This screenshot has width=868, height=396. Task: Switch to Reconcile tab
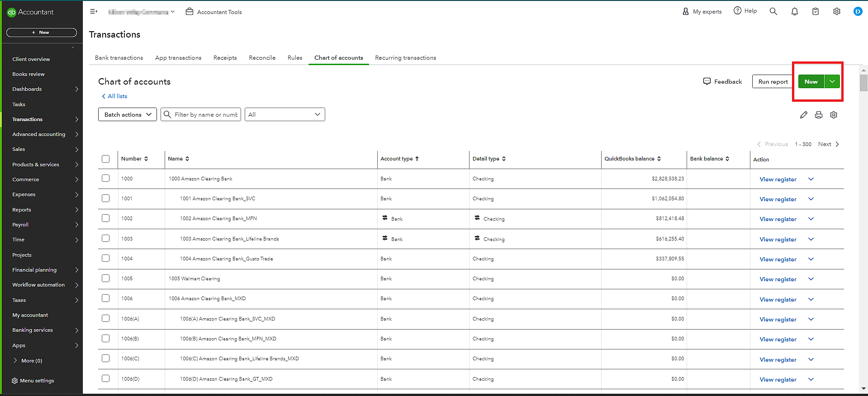point(262,57)
